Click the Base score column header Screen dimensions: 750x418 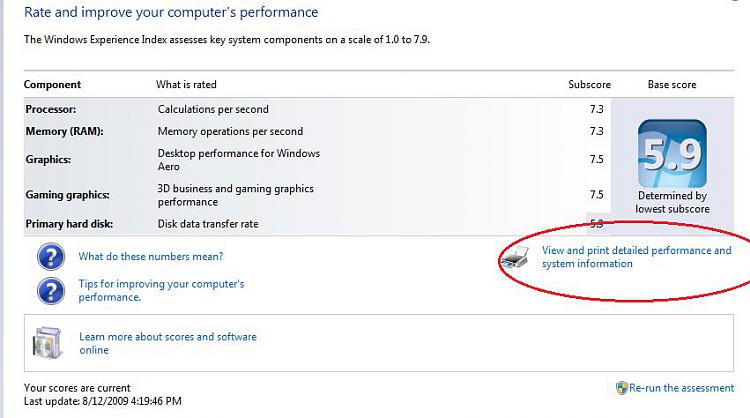[672, 84]
